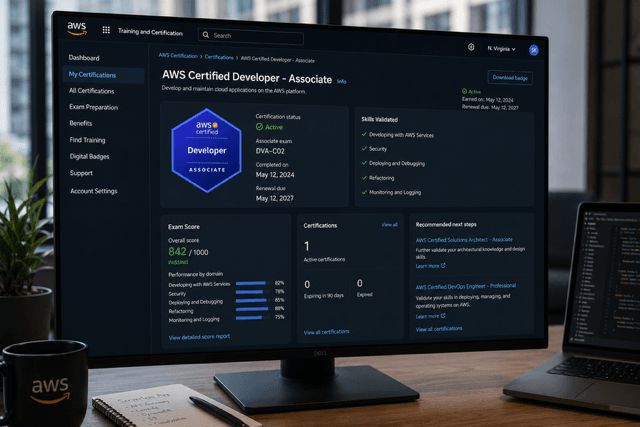Click the Refactoring domain score bar
The width and height of the screenshot is (640, 427).
(253, 309)
